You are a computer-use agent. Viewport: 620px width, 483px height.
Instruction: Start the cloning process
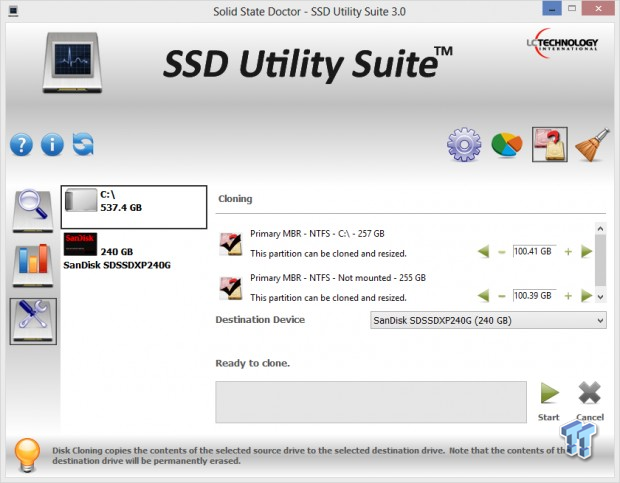pos(549,401)
